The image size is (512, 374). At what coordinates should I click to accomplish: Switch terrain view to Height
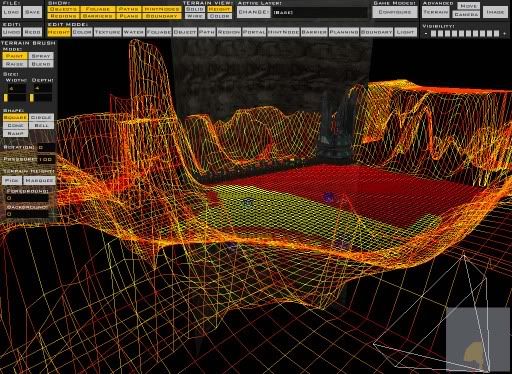(219, 9)
